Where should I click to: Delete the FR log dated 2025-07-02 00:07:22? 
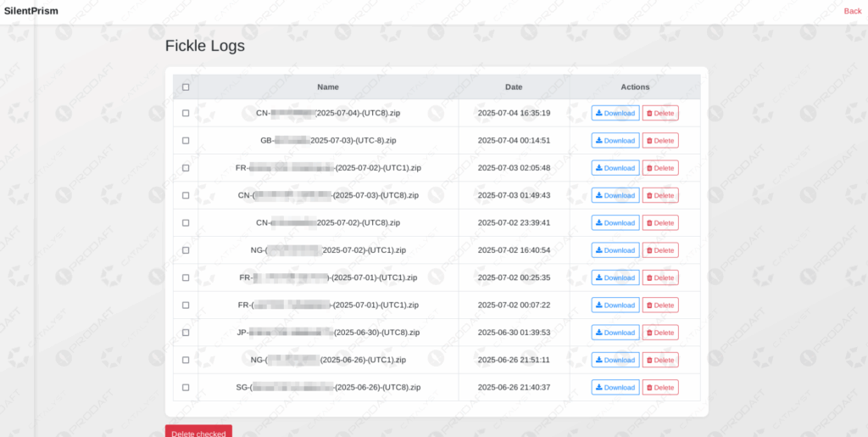point(659,305)
